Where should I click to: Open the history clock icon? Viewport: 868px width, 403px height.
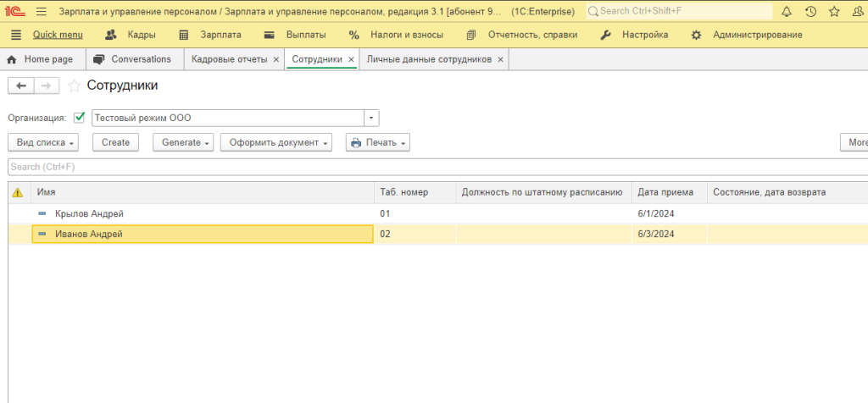810,12
